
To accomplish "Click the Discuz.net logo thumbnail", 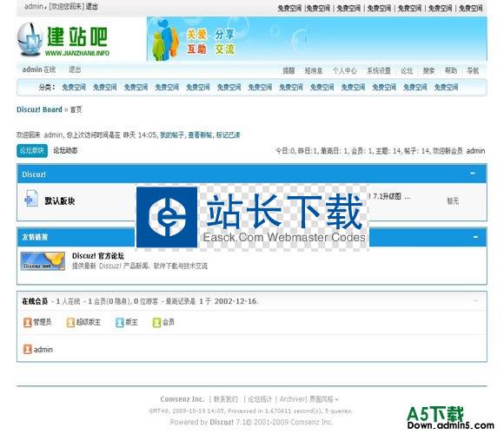I will (43, 261).
